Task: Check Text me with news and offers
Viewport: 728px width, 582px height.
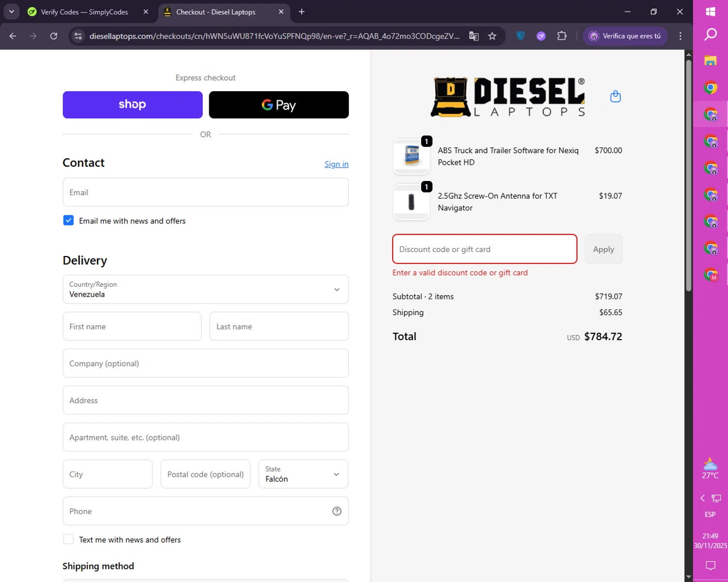Action: tap(68, 539)
